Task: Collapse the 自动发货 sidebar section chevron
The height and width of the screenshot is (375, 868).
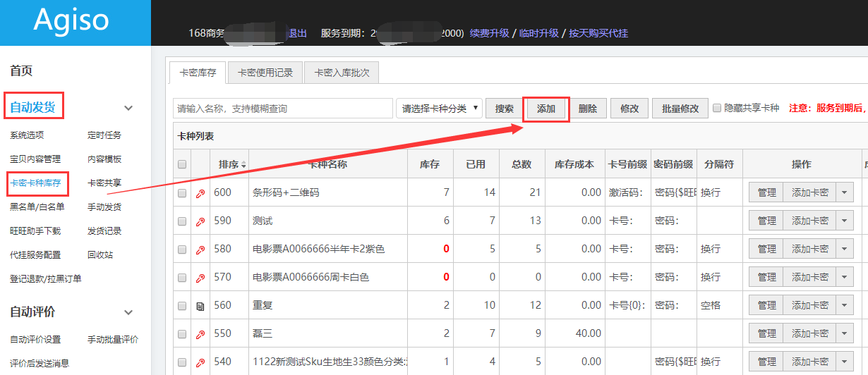Action: [128, 108]
